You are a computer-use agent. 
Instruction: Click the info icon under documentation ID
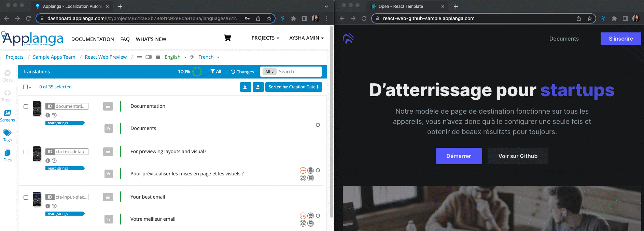click(48, 115)
